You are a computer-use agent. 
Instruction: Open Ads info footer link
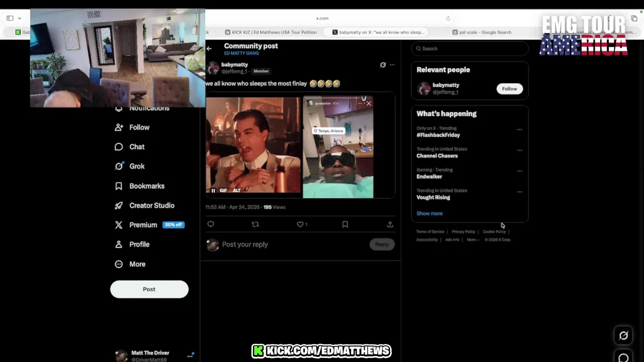(452, 240)
